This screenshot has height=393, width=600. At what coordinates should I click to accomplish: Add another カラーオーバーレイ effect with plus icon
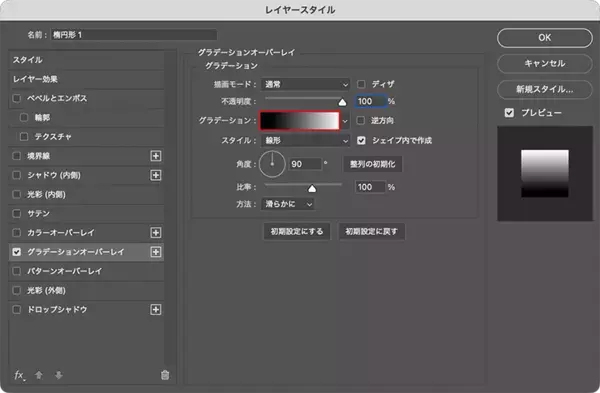[156, 233]
